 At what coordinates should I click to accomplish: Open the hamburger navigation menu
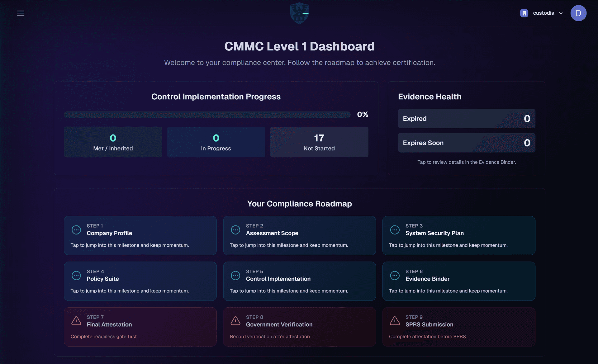coord(21,13)
